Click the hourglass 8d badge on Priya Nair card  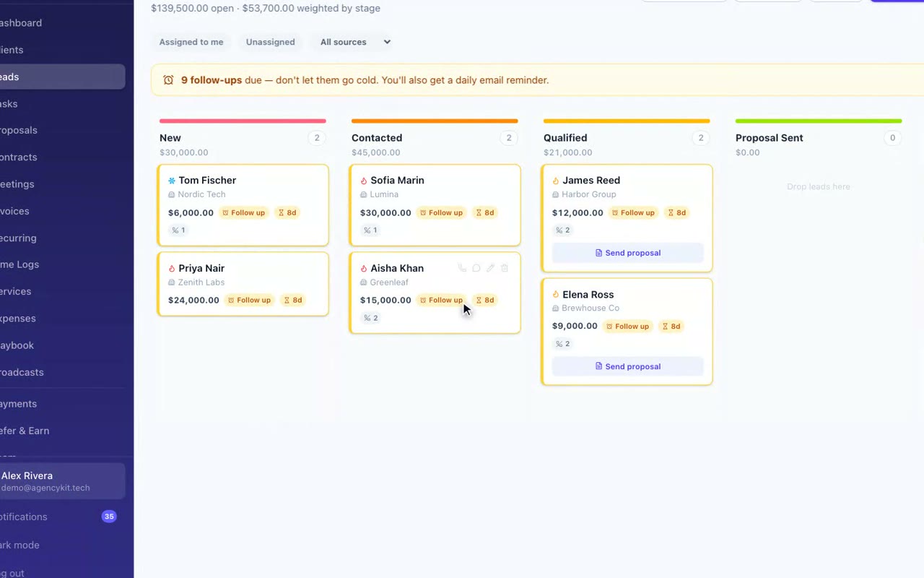point(293,300)
